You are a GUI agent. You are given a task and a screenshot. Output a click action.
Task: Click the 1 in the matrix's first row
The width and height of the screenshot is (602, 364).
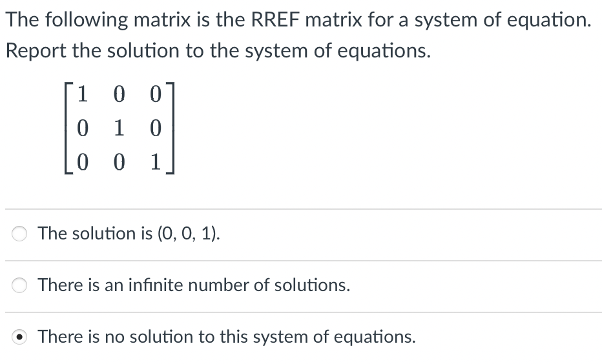82,94
